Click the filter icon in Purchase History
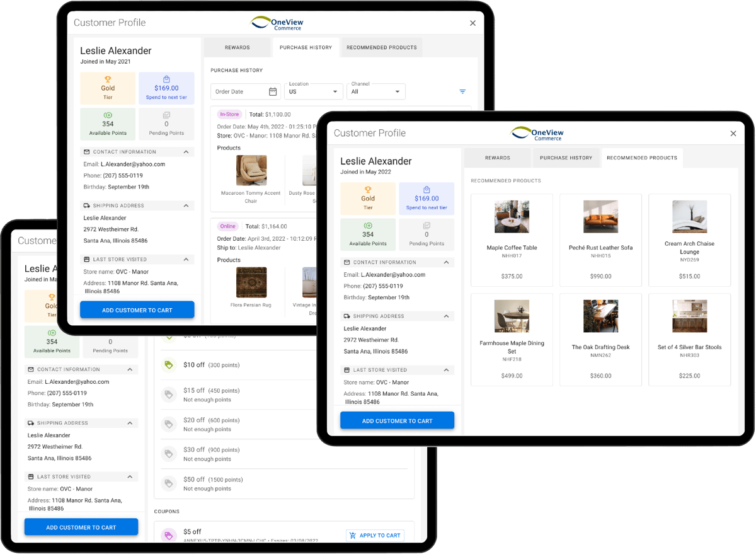 tap(462, 91)
